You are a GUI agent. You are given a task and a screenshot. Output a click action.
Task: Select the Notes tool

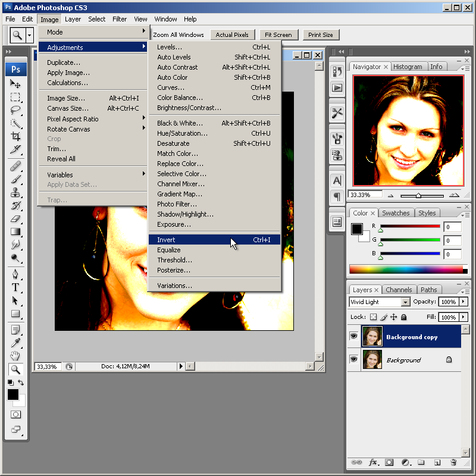(x=15, y=330)
